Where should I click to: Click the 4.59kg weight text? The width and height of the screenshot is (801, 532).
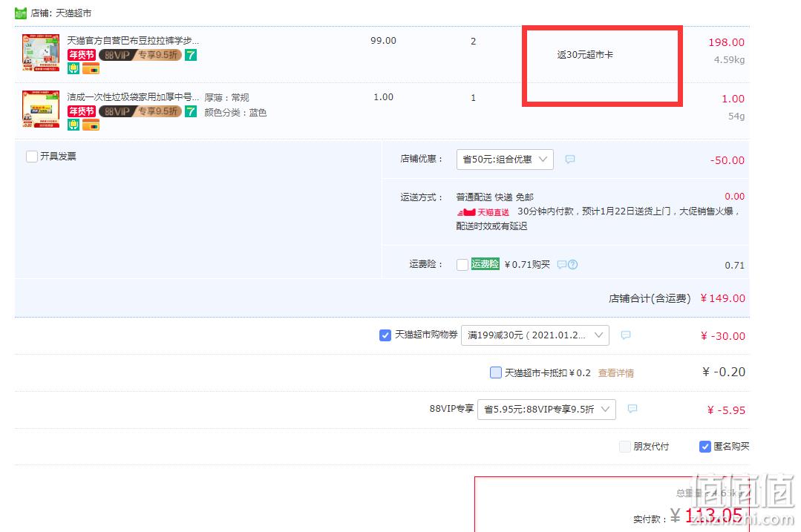[729, 60]
